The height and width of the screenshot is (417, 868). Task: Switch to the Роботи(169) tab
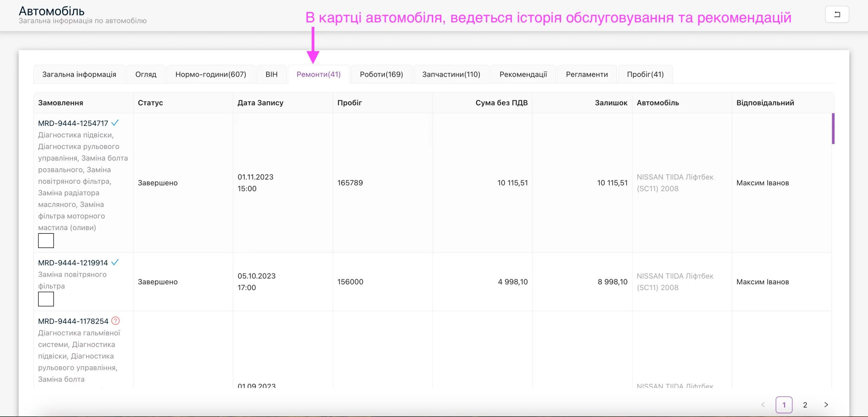(381, 74)
